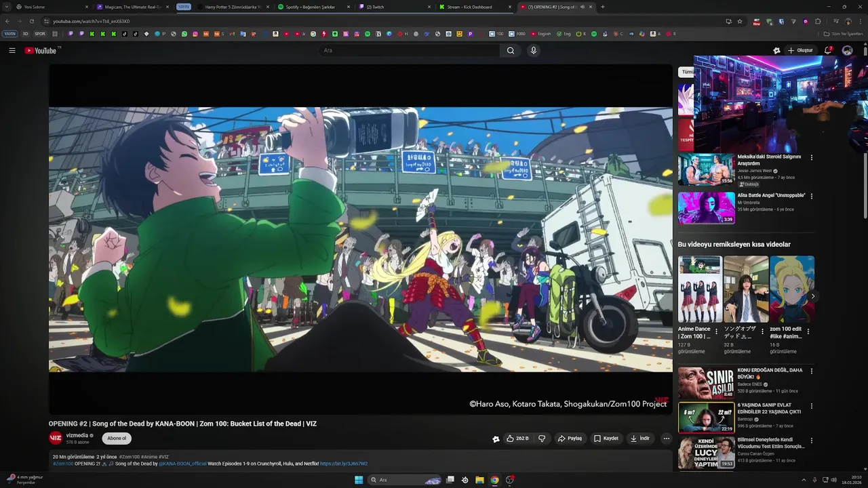Open the Anime Dance Zom 100 short
This screenshot has height=488, width=868.
click(x=700, y=289)
